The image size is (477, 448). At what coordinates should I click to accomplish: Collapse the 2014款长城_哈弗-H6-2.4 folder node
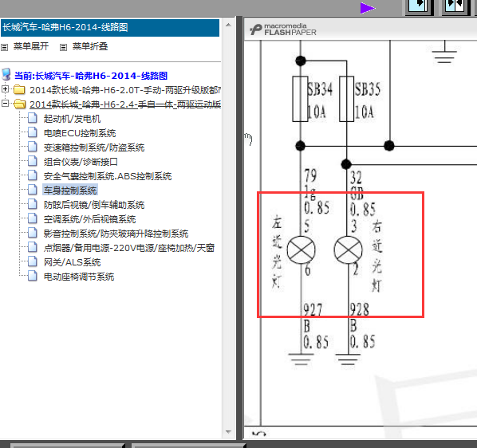pyautogui.click(x=5, y=104)
